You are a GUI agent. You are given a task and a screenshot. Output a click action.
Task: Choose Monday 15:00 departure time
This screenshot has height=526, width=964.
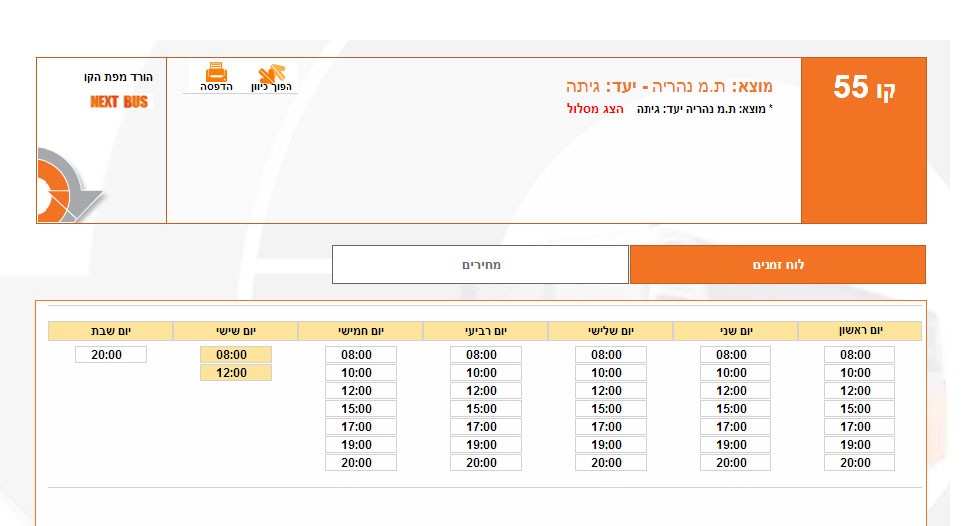click(x=735, y=409)
